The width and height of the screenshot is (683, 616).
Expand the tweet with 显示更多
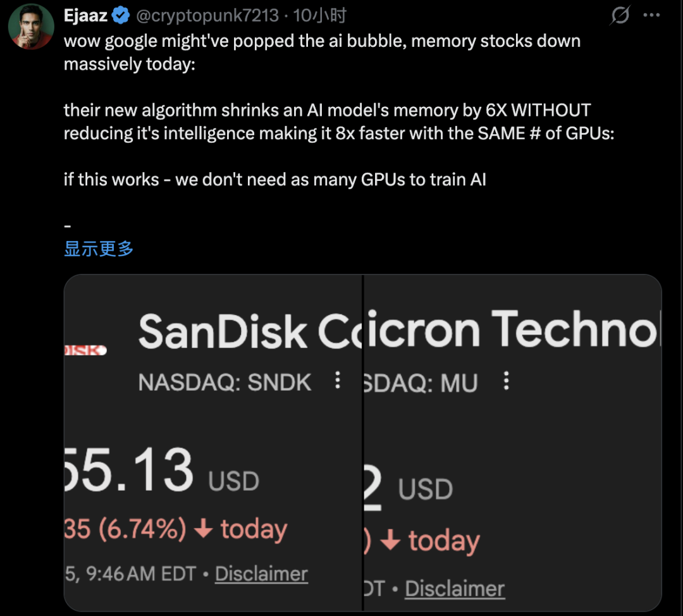[99, 249]
